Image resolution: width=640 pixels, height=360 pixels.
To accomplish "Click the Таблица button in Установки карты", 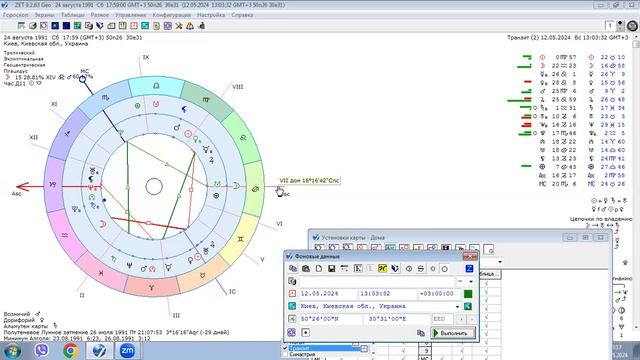I will 489,274.
